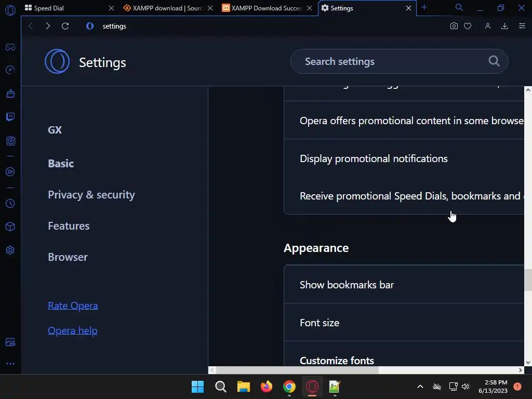Open the volume speaker tray icon

pyautogui.click(x=465, y=387)
